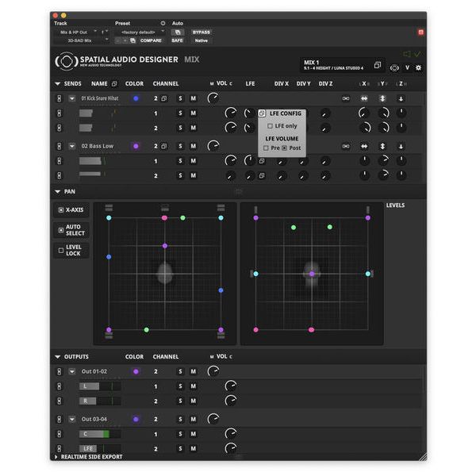Solo the 01 Kick Snare Hihat group
Viewport: 476px width, 476px height.
(x=180, y=98)
